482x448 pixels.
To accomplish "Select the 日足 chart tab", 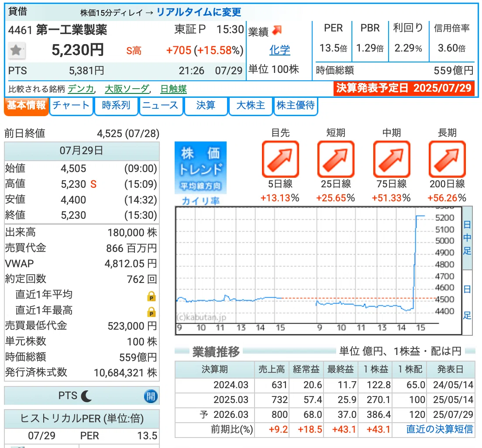I will (467, 302).
